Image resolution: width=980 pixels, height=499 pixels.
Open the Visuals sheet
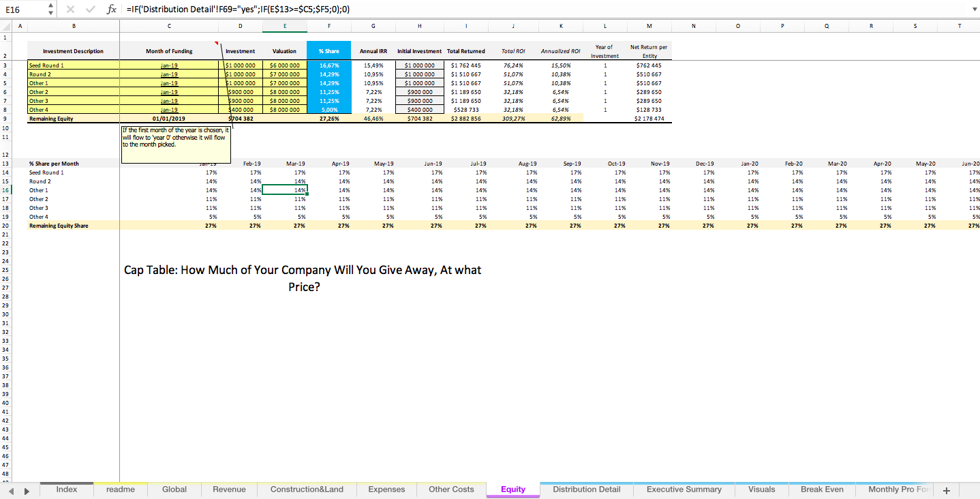point(761,489)
